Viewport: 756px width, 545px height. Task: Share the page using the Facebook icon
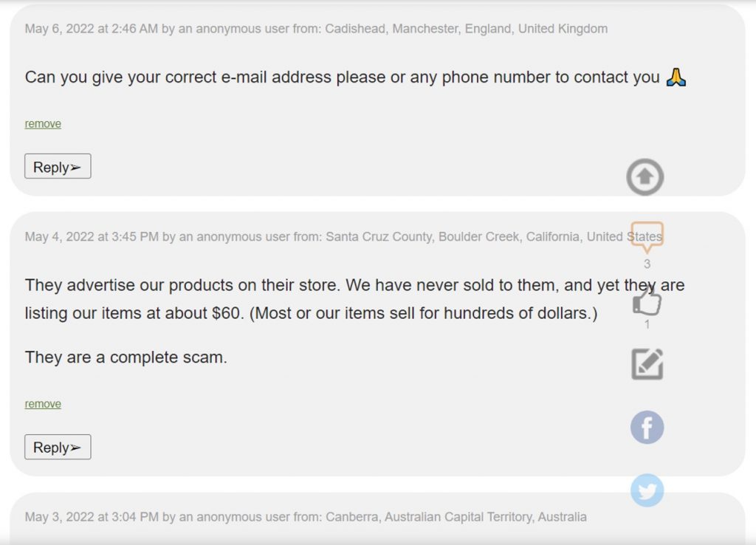[x=647, y=428]
